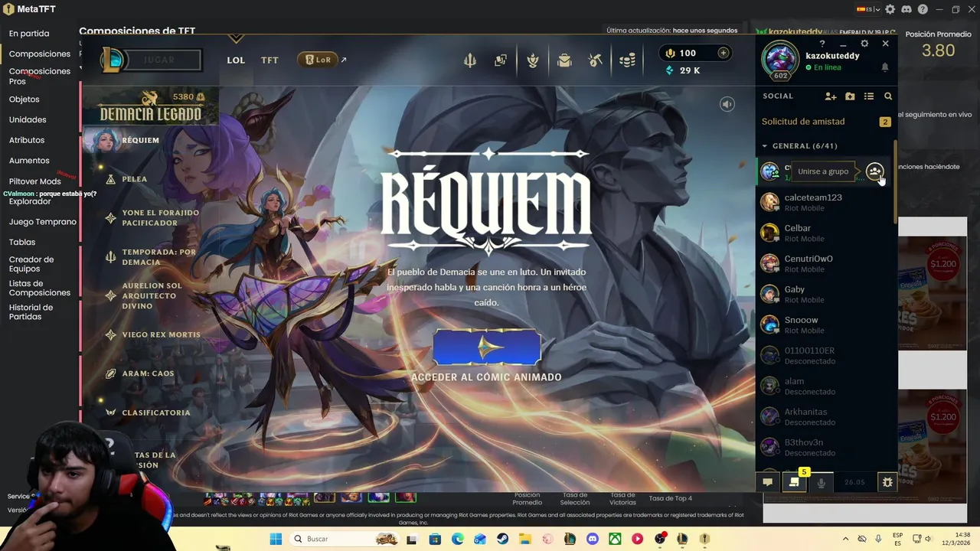The height and width of the screenshot is (551, 980).
Task: Open the Windows Start button
Action: (276, 539)
